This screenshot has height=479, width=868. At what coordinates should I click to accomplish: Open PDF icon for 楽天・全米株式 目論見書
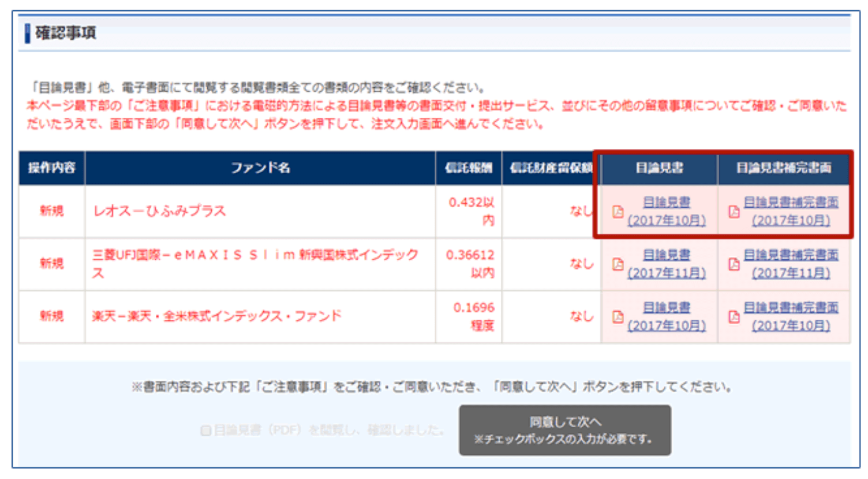[x=618, y=317]
